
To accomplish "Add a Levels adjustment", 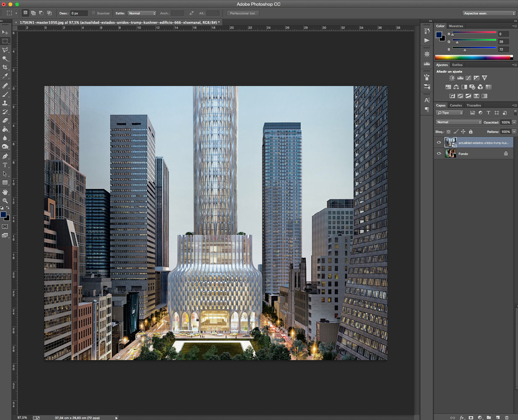I will (460, 78).
